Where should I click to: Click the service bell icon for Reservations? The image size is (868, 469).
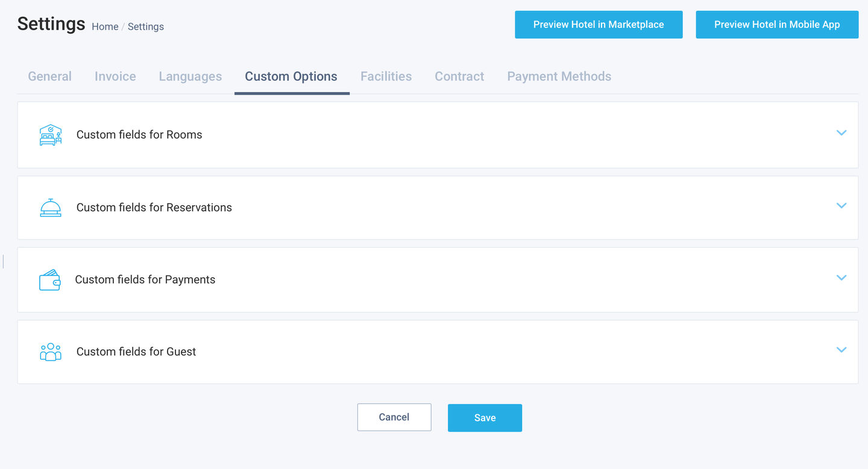click(x=51, y=207)
